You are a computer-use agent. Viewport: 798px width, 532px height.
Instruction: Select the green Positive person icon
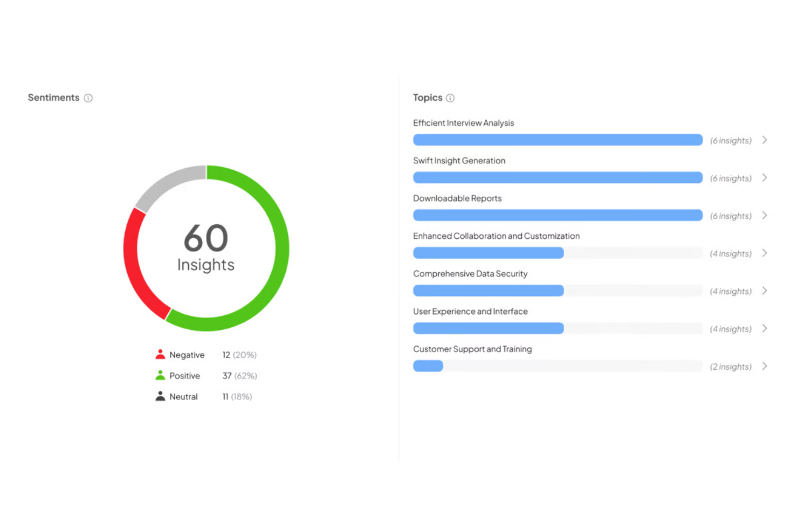click(160, 375)
